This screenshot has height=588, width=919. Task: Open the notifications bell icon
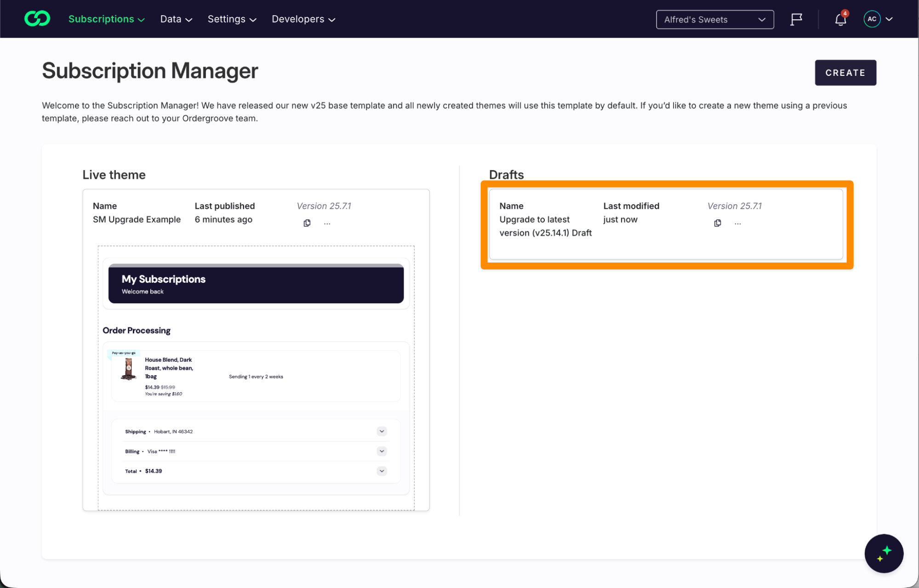(840, 19)
